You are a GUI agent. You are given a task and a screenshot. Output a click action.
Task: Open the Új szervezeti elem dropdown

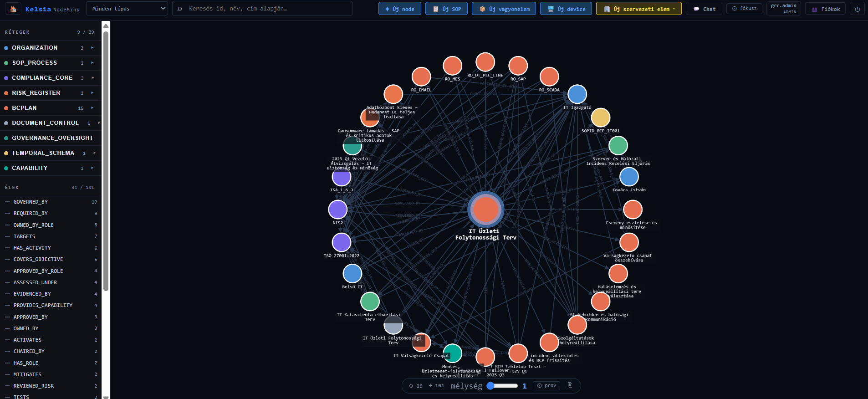[638, 9]
